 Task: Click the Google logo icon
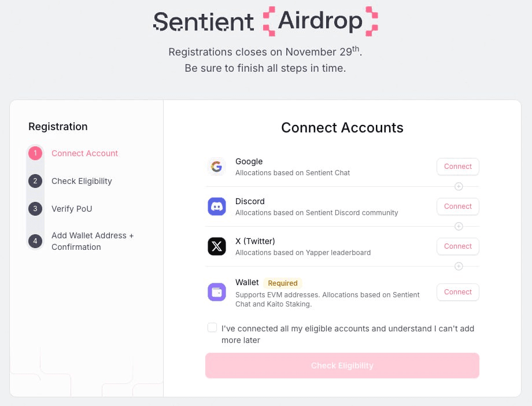[x=217, y=167]
